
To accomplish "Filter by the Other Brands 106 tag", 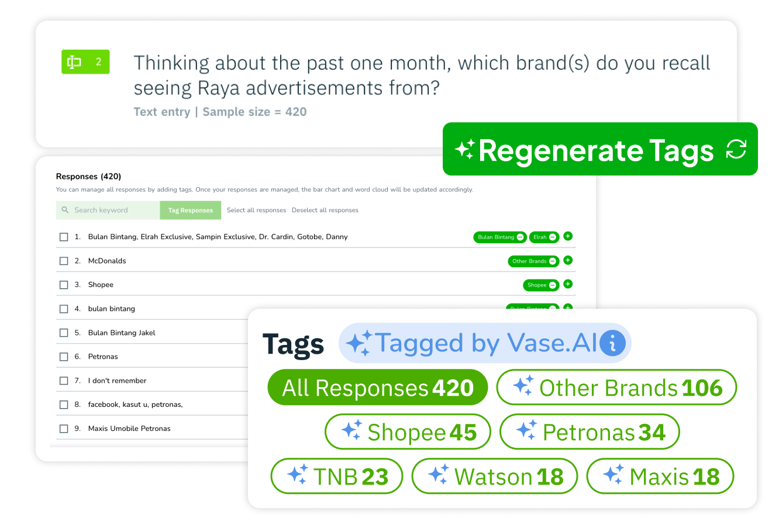I will pos(616,388).
